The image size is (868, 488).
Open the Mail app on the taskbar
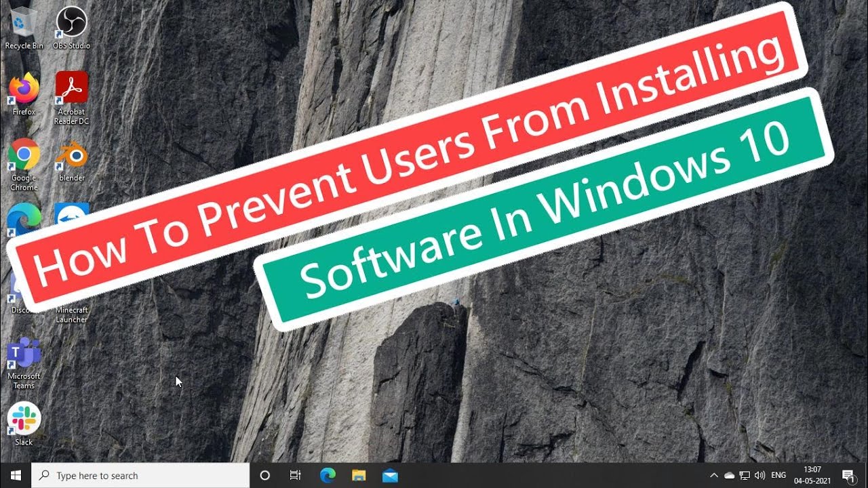point(390,475)
